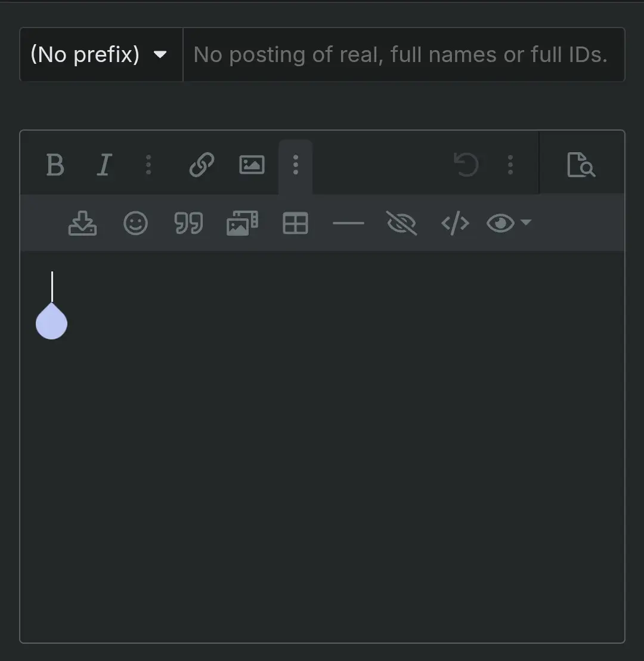
Task: Collapse the expanded insert options menu
Action: 295,165
